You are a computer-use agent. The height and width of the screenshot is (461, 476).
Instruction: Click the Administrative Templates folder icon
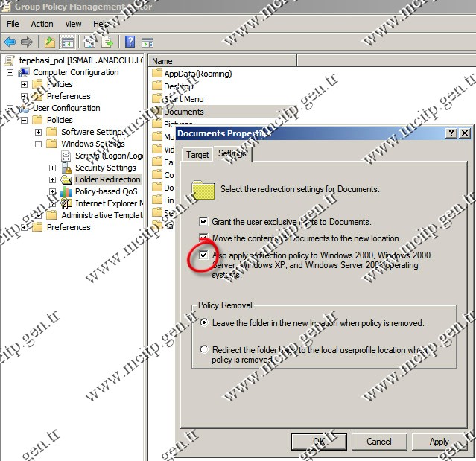coord(51,215)
